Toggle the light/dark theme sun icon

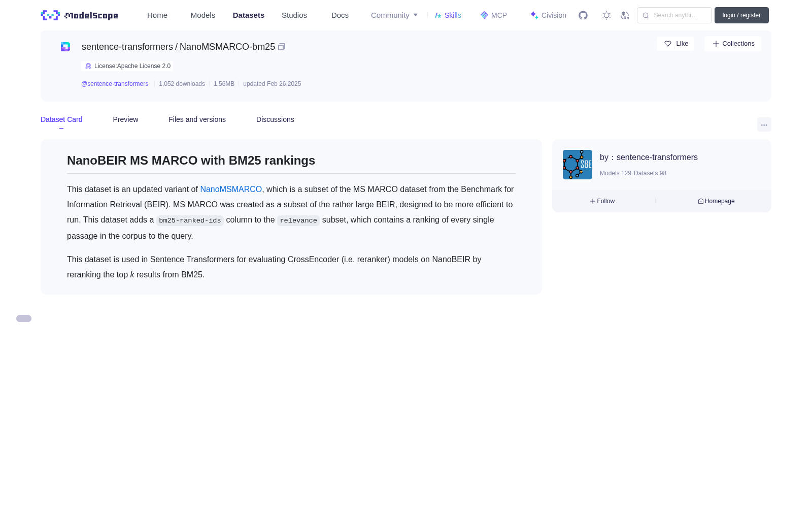[x=606, y=15]
